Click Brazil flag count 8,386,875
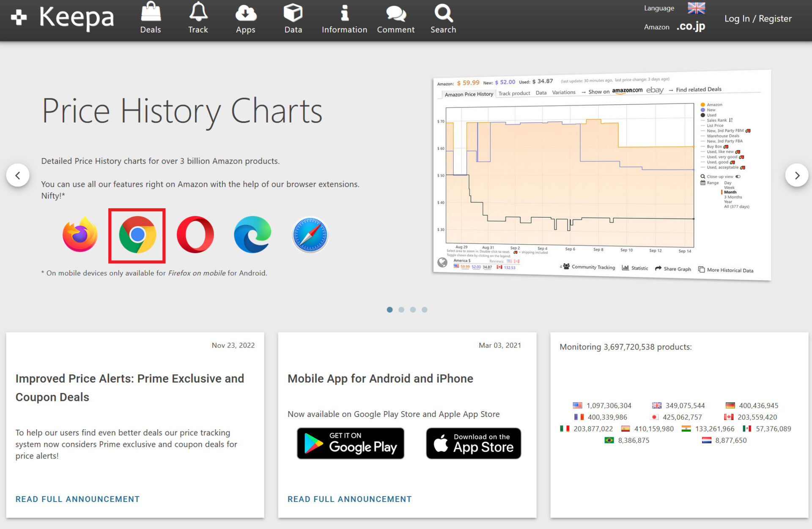The width and height of the screenshot is (812, 529). (627, 440)
